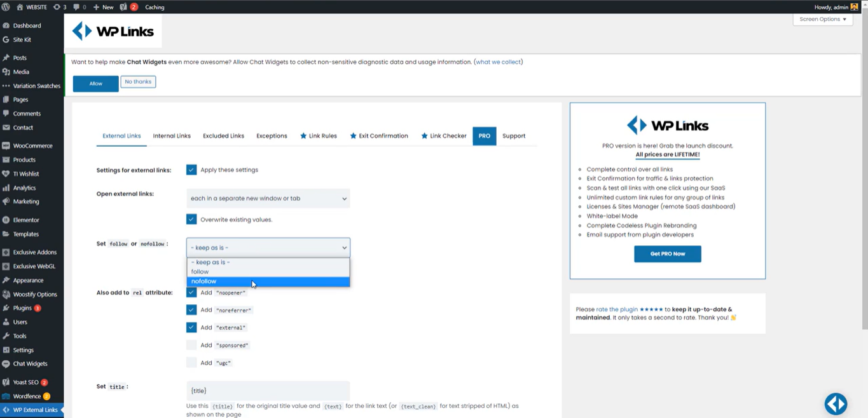
Task: Choose "- keep as is -" option in list
Action: (x=268, y=262)
